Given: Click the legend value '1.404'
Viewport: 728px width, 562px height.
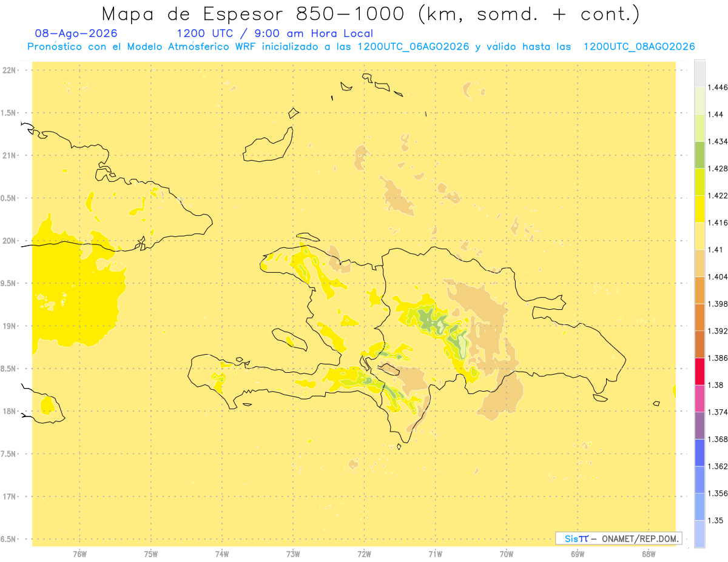Looking at the screenshot, I should point(718,276).
